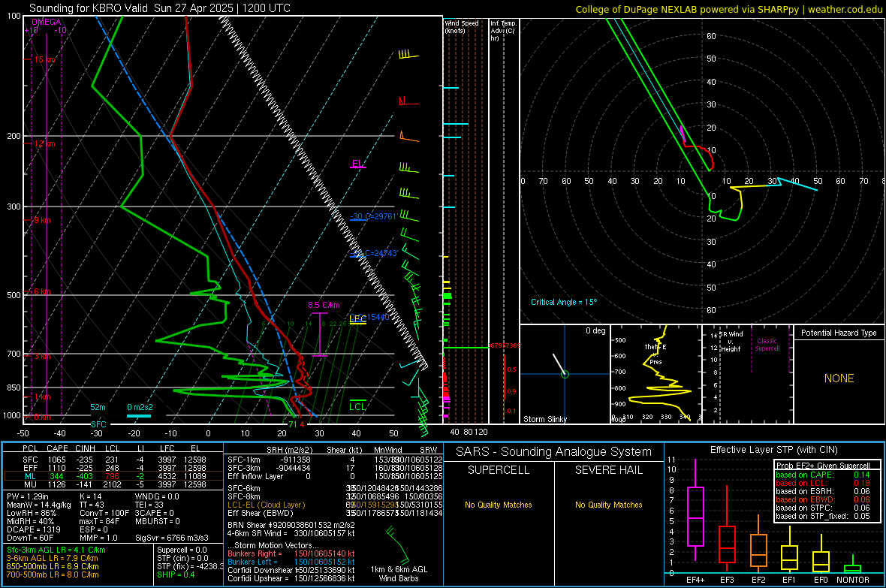Viewport: 886px width, 588px height.
Task: Click the 'Theta-E v. Pres' inset label
Action: tap(655, 354)
